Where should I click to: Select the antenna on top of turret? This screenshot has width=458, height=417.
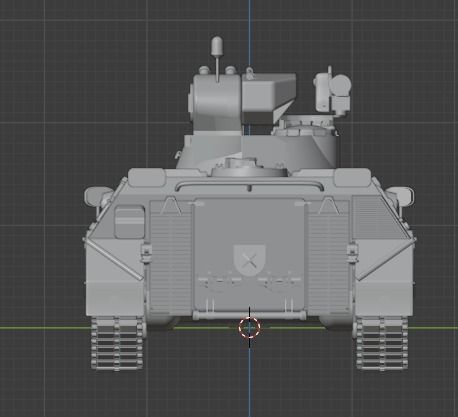[x=217, y=59]
